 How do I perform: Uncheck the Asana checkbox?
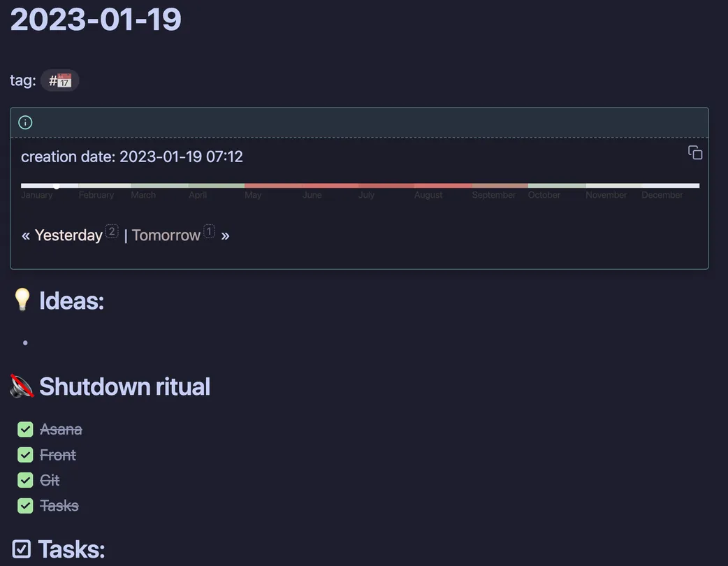coord(26,429)
